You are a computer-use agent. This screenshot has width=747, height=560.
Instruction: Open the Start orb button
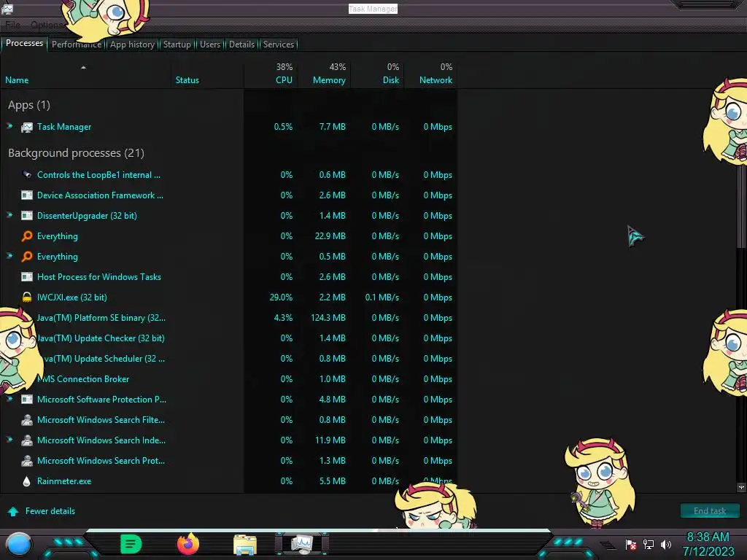coord(19,544)
